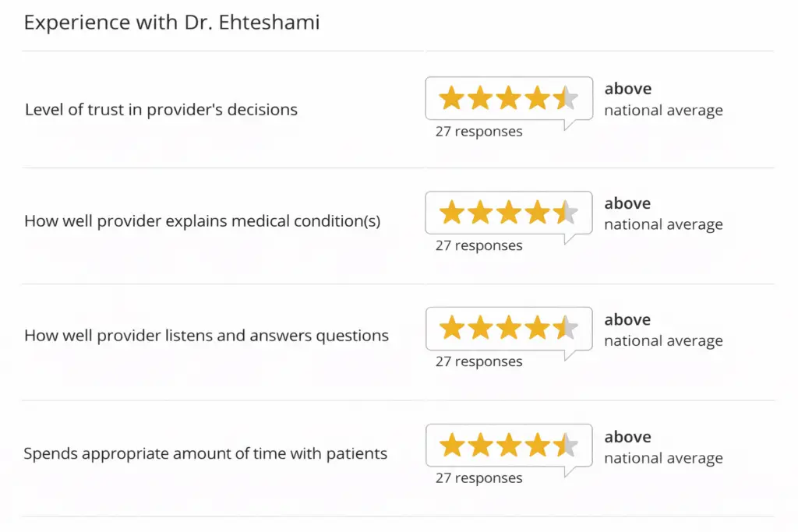Click "above national average" in the time-with-patients row

tap(663, 448)
